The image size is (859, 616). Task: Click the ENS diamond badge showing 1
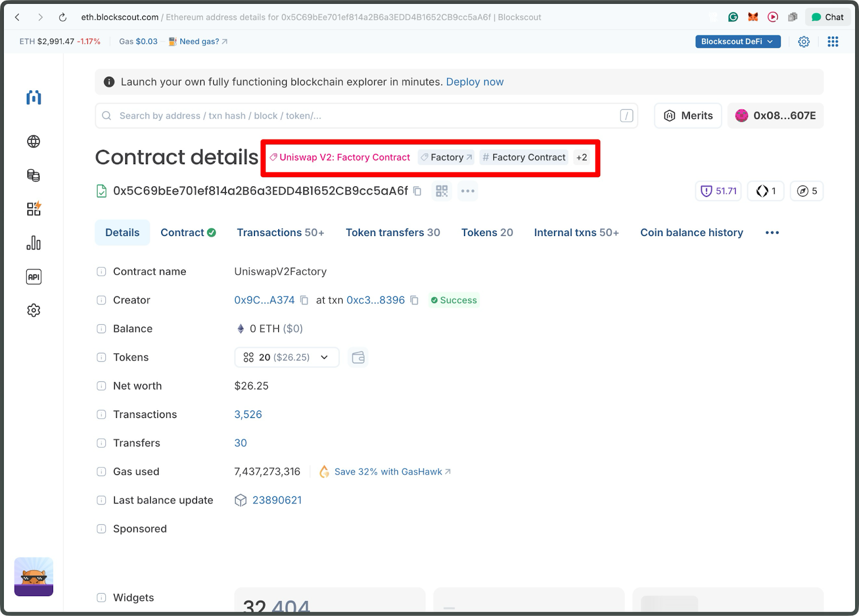(x=765, y=190)
